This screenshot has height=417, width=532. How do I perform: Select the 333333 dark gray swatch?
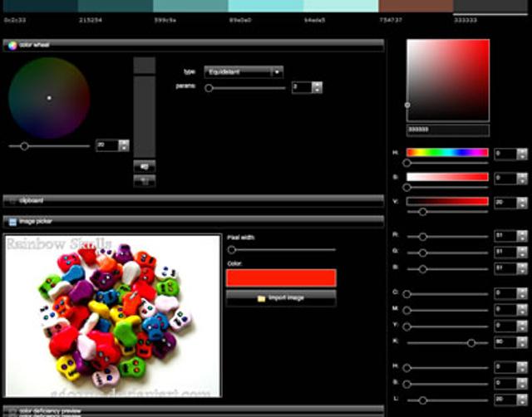[490, 6]
